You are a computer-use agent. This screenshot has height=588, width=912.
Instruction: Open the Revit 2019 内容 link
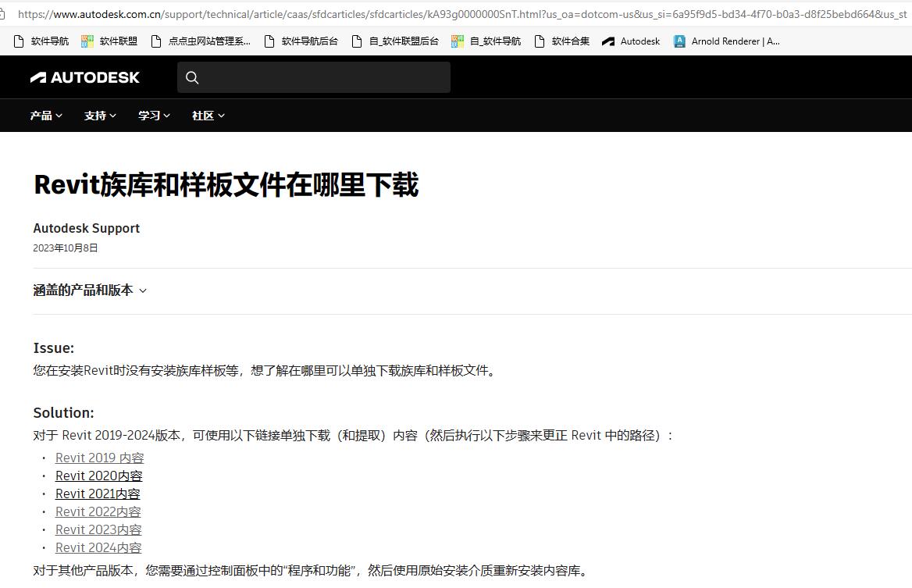99,458
